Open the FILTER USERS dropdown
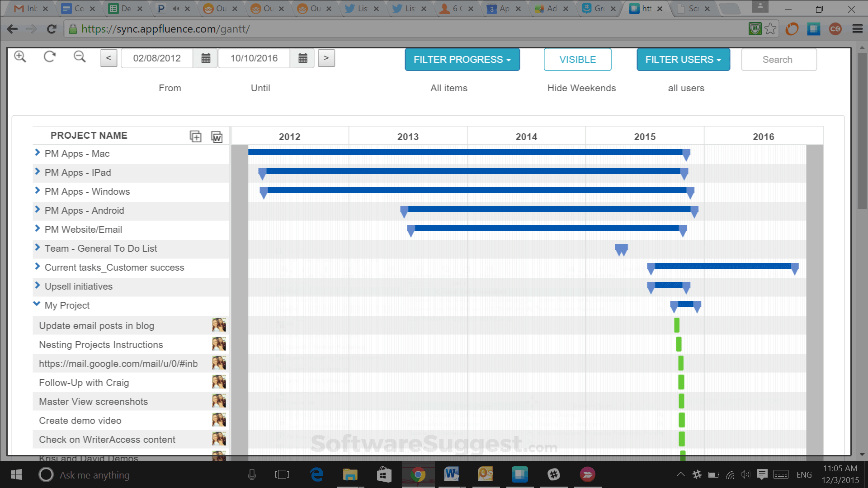The image size is (868, 488). tap(683, 59)
